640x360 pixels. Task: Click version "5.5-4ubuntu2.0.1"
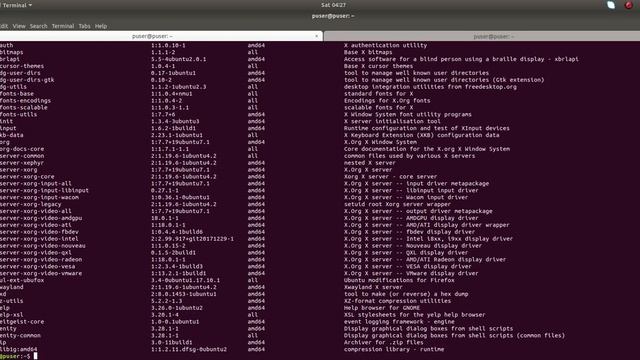point(179,59)
